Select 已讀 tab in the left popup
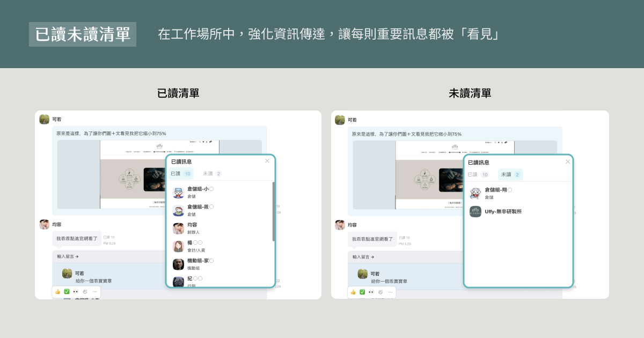 tap(180, 174)
